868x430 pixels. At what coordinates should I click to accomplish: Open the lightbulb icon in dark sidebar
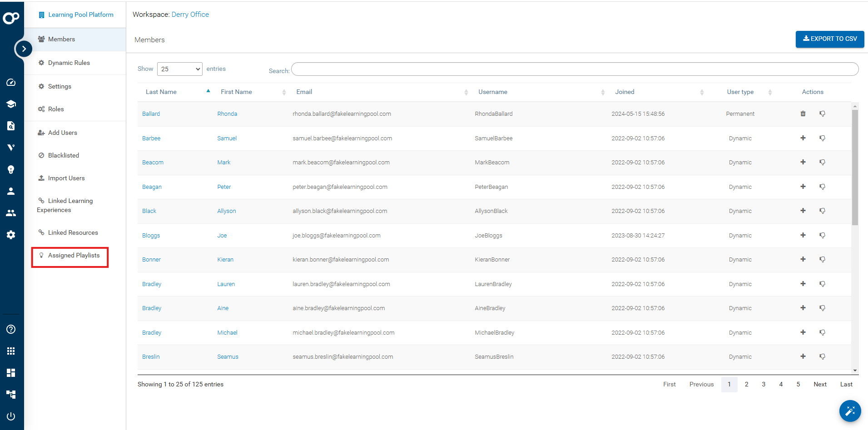[x=11, y=169]
